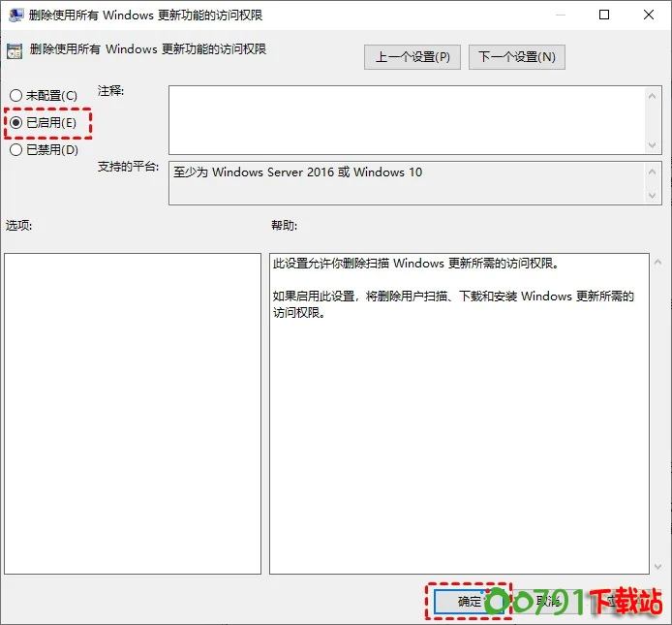672x625 pixels.
Task: Click the empty 选项 options panel
Action: [x=133, y=413]
